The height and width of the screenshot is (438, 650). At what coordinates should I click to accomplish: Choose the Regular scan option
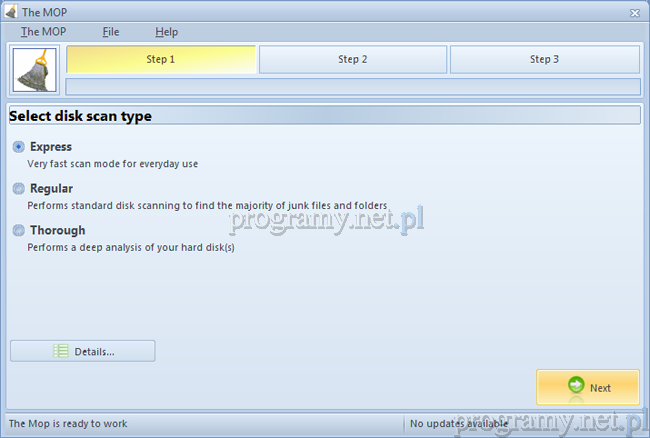pos(19,188)
